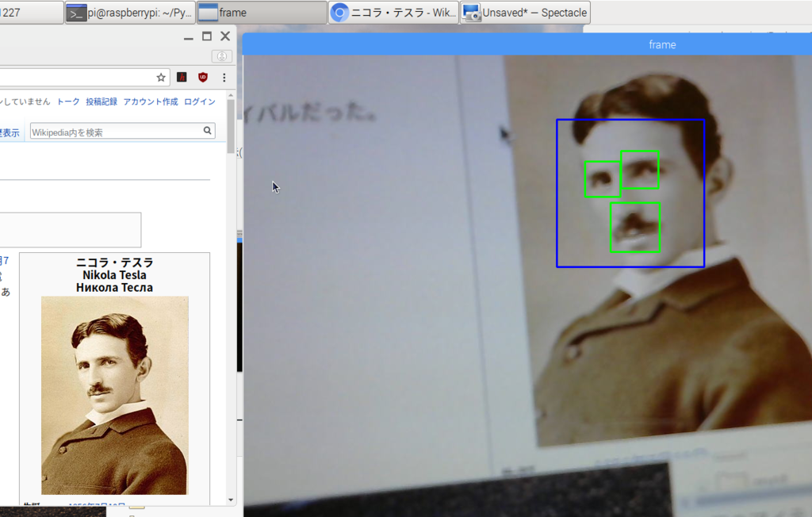
Task: Click the Wikipedia search magnifier icon
Action: pos(207,131)
